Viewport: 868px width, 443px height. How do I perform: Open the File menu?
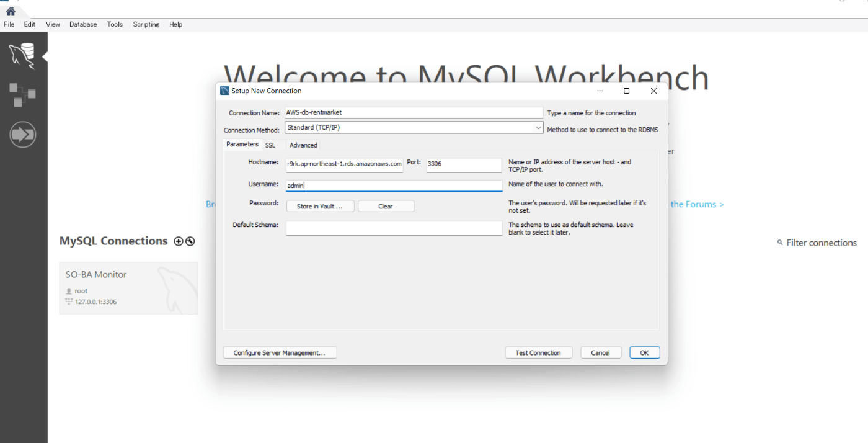(9, 24)
